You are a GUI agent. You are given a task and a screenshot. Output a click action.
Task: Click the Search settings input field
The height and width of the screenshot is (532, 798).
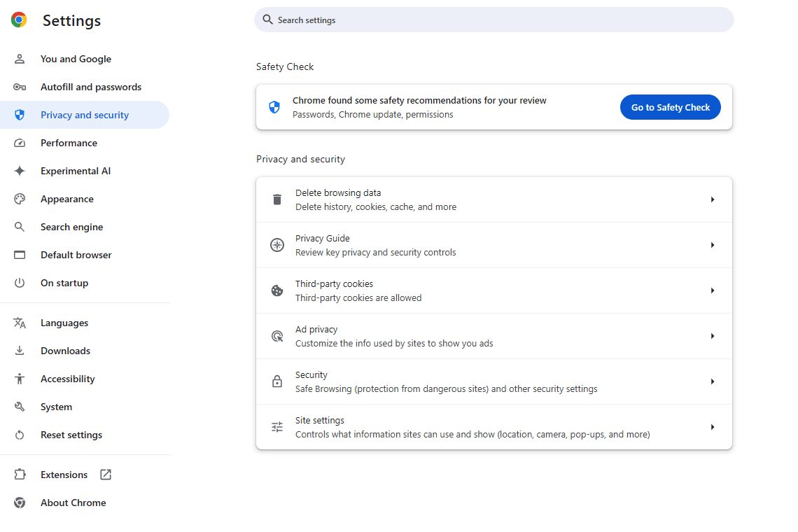(493, 20)
